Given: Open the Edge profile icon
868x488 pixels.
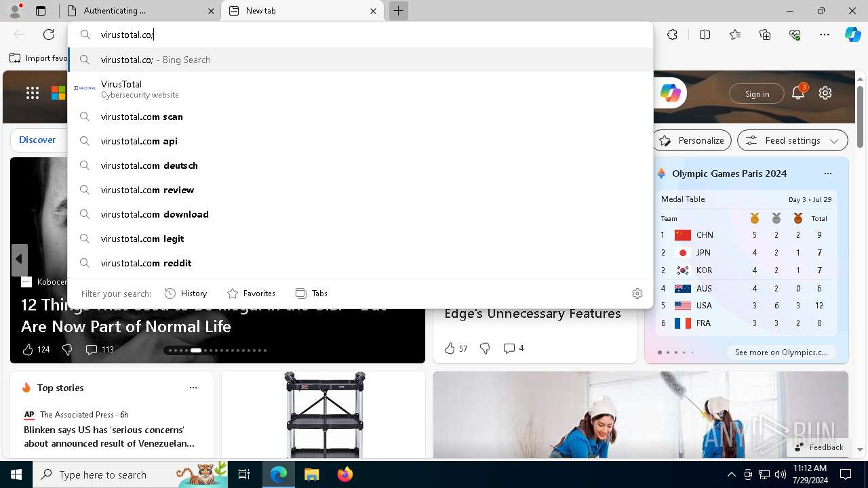Looking at the screenshot, I should (x=15, y=11).
